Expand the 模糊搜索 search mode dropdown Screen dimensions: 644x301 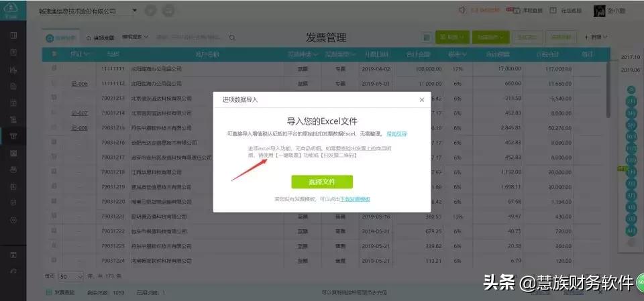click(135, 37)
